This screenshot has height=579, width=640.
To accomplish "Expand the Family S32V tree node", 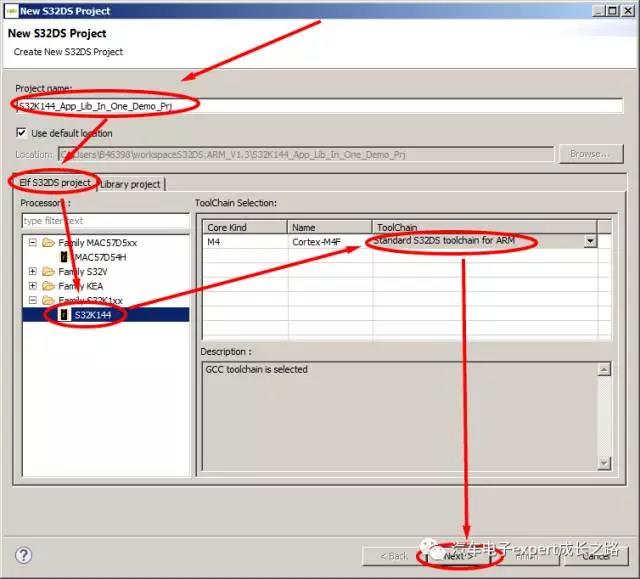I will pyautogui.click(x=33, y=271).
